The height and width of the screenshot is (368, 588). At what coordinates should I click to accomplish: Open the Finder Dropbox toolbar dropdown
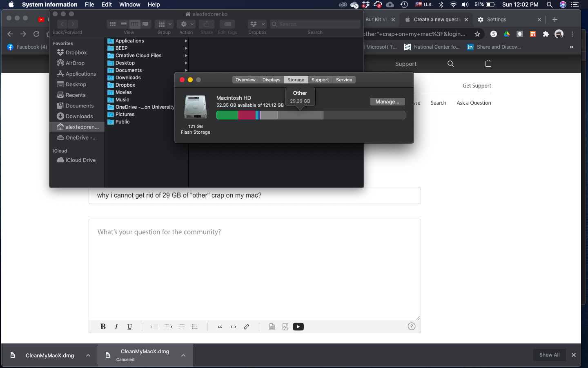coord(257,24)
